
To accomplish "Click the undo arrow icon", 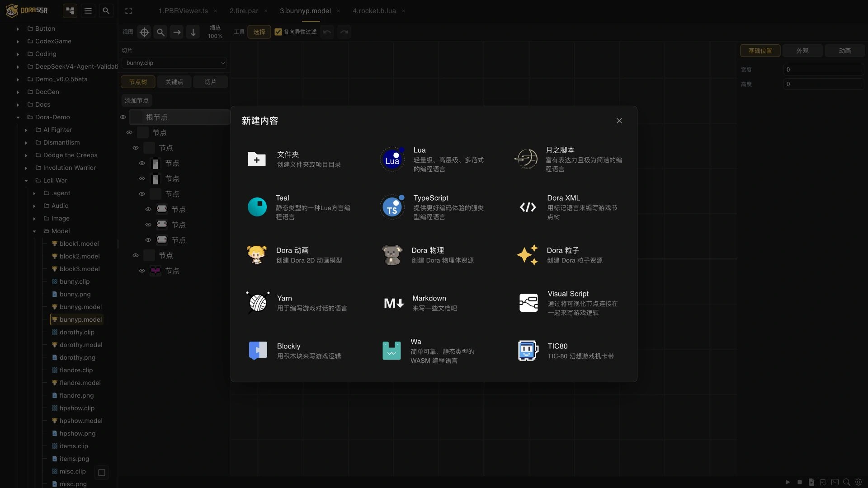I will coord(327,32).
